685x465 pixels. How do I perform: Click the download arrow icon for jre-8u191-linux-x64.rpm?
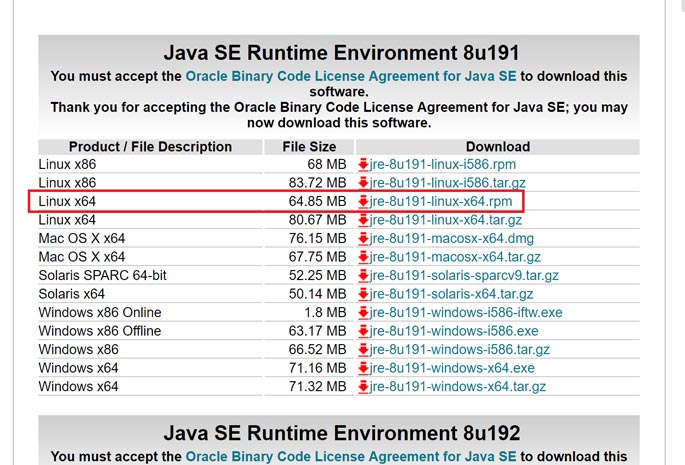point(363,202)
